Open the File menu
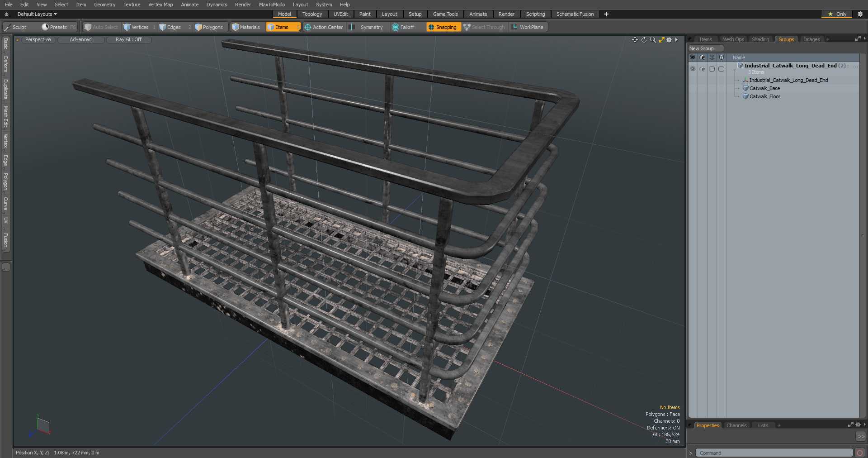This screenshot has width=868, height=458. click(x=9, y=5)
